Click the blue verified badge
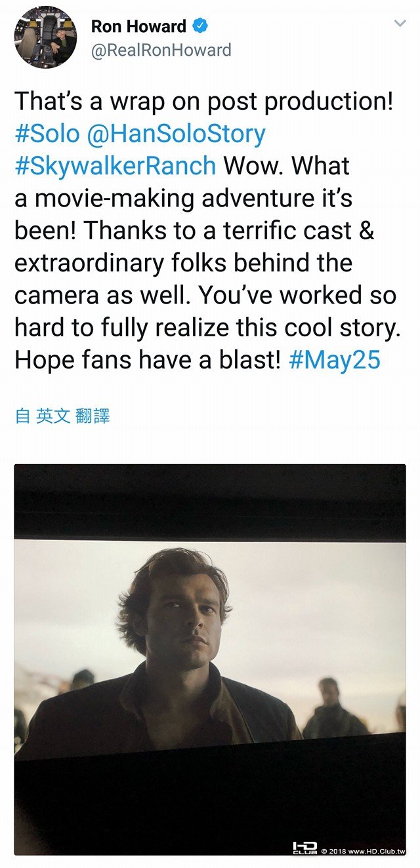This screenshot has height=868, width=420. click(200, 26)
